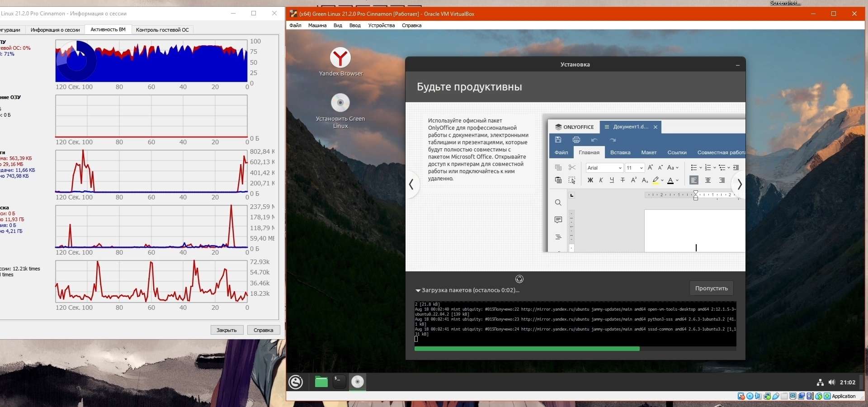The image size is (868, 407).
Task: Launch the green file manager from panel
Action: pos(321,382)
